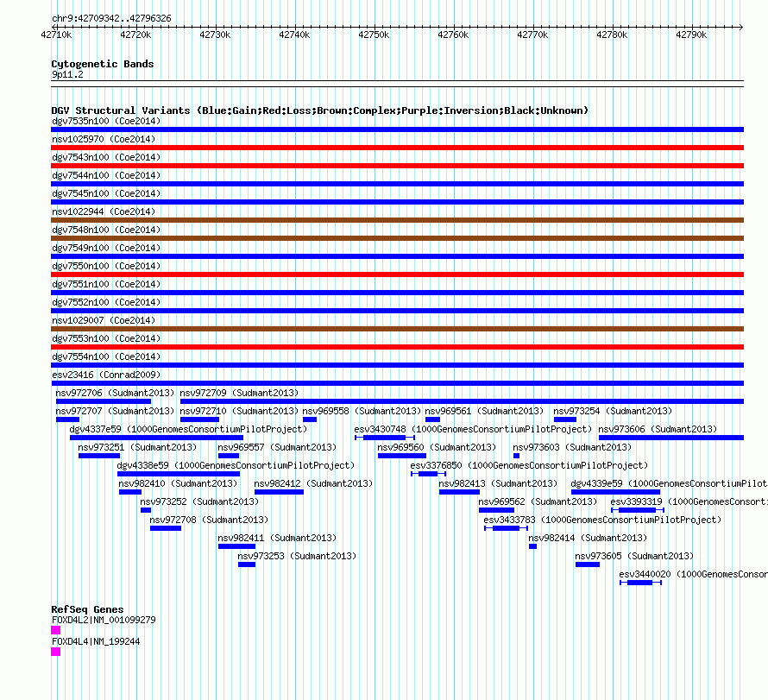Viewport: 768px width, 700px height.
Task: Click nsv982411 (Sudmant2013) bar
Action: point(236,546)
